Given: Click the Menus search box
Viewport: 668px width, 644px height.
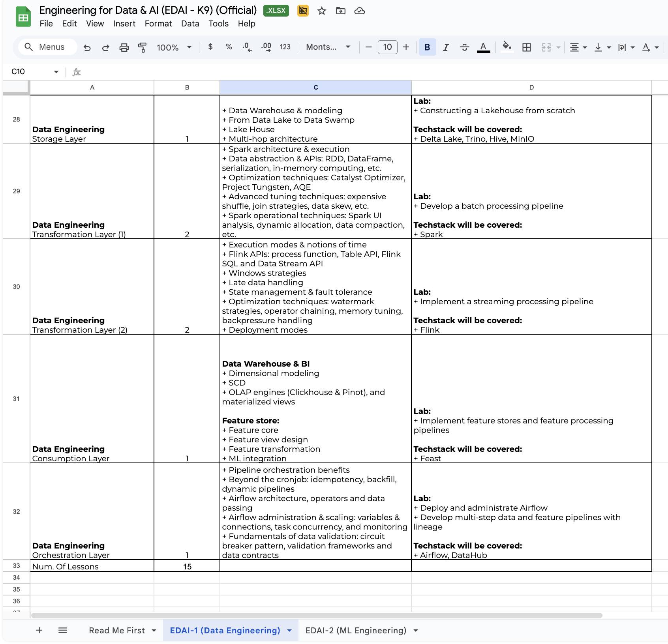Looking at the screenshot, I should point(47,47).
